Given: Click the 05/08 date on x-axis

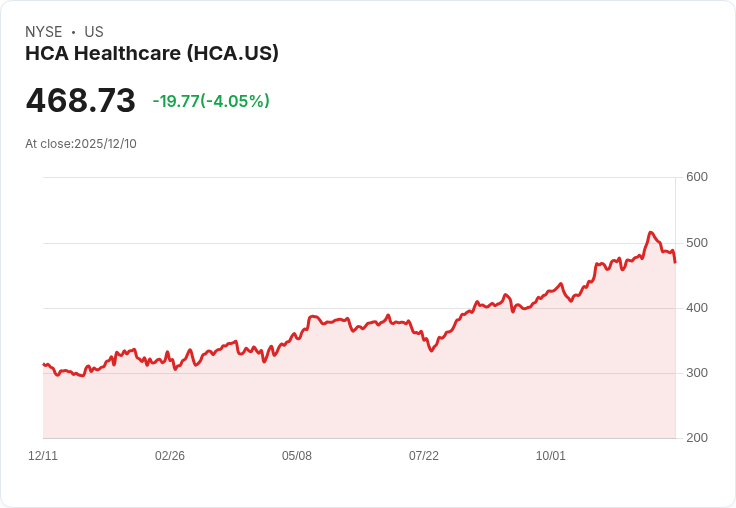Looking at the screenshot, I should point(297,456).
